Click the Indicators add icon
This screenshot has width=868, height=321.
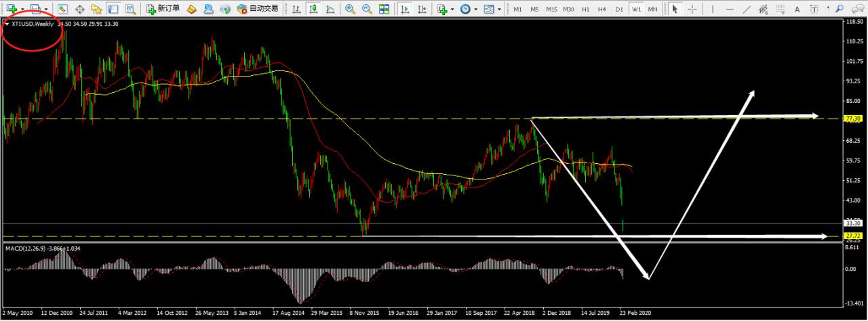[x=443, y=9]
